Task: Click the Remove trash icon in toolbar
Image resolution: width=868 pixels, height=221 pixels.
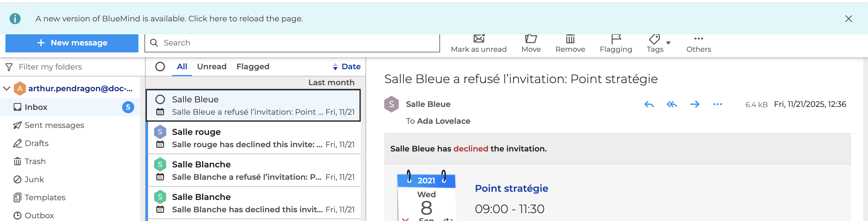Action: tap(570, 39)
